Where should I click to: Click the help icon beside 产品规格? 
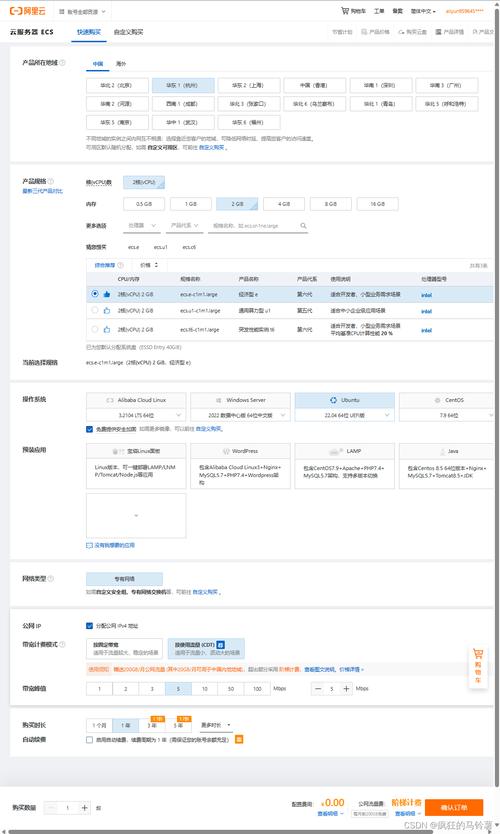[51, 181]
